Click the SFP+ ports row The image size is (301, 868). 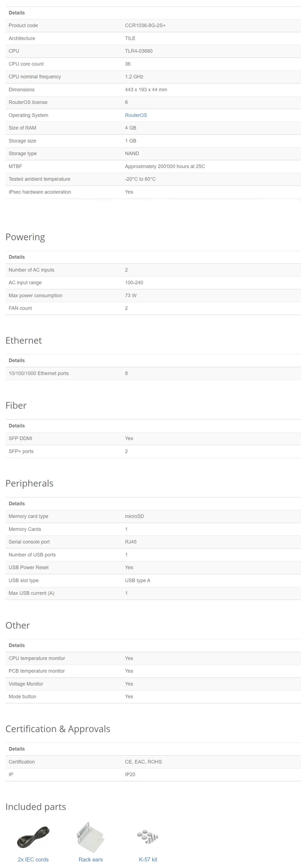tap(153, 451)
